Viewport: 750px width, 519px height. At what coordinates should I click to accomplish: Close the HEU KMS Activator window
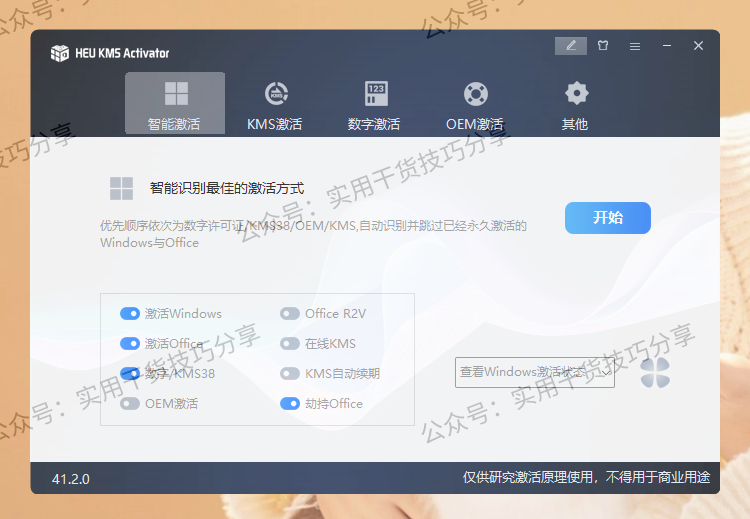(x=698, y=46)
